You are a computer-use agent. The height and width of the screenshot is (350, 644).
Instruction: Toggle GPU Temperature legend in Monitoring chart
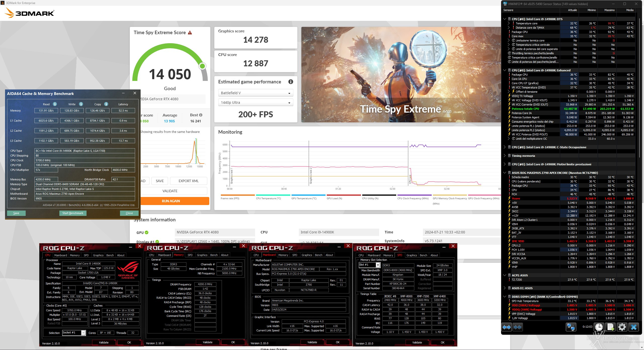coord(308,197)
